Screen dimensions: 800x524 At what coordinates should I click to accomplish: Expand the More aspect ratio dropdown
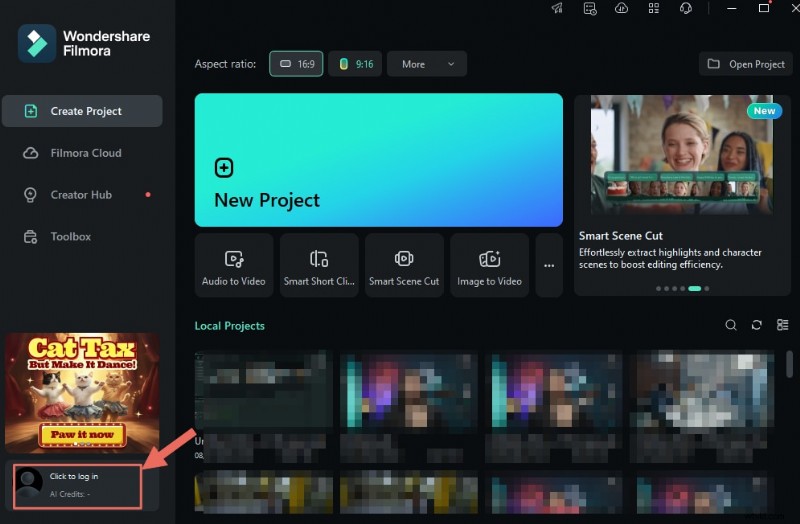[427, 64]
